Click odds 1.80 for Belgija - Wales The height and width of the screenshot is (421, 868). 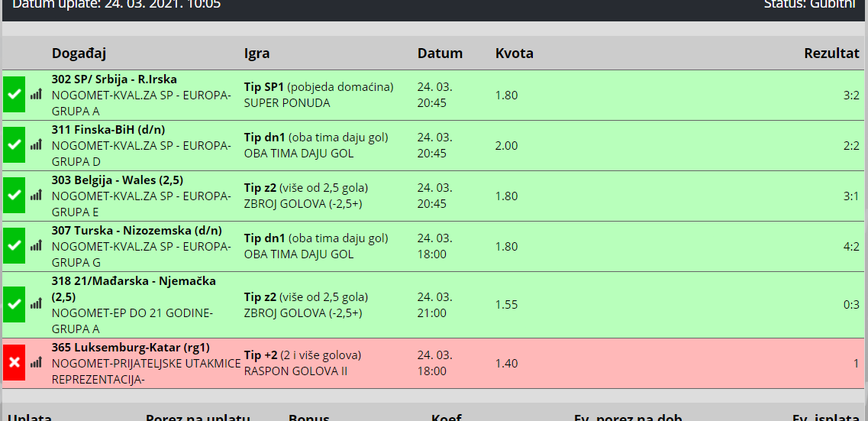click(506, 196)
